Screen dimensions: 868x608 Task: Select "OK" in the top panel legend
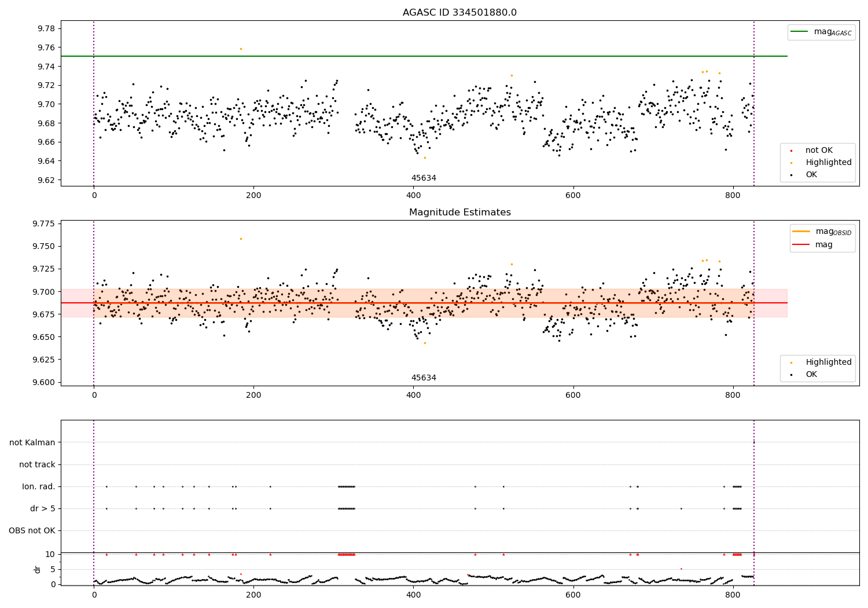coord(811,175)
